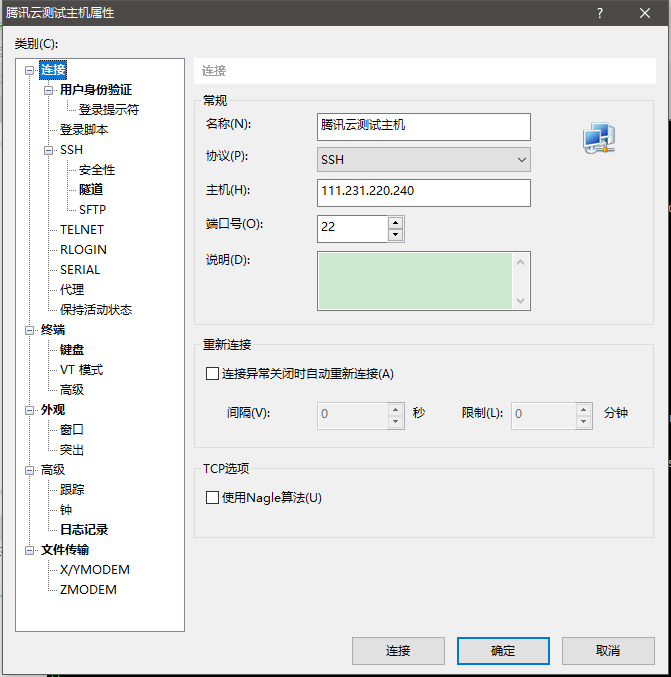Open ZMODEM settings
Image resolution: width=671 pixels, height=677 pixels.
pyautogui.click(x=88, y=590)
